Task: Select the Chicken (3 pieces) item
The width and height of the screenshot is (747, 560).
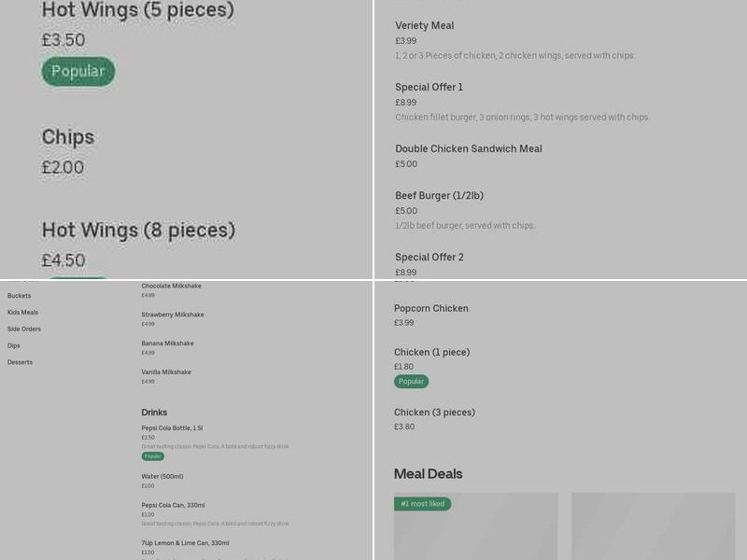Action: (x=434, y=413)
